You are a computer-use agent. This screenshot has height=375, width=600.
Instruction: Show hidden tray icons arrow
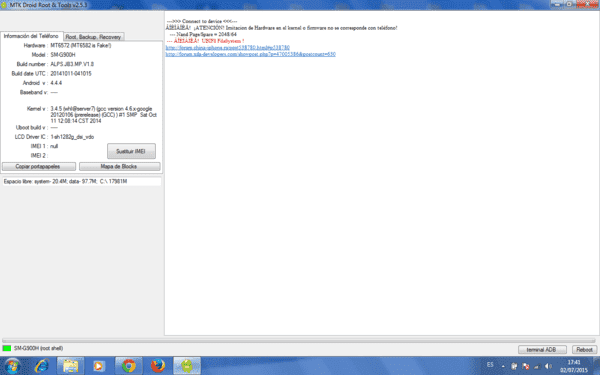coord(503,366)
